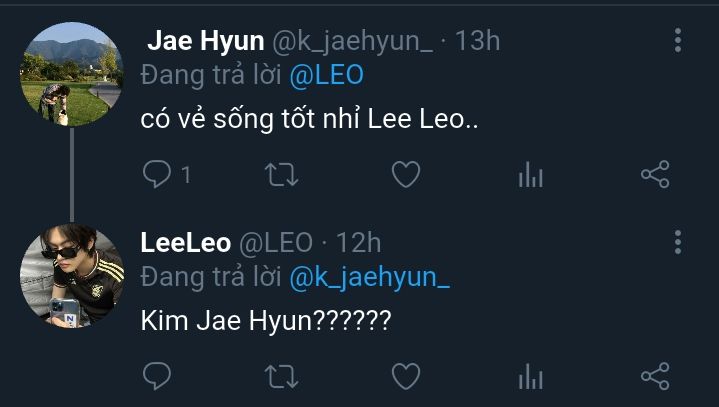This screenshot has height=407, width=719.
Task: Like Jae Hyun's tweet
Action: click(x=405, y=176)
